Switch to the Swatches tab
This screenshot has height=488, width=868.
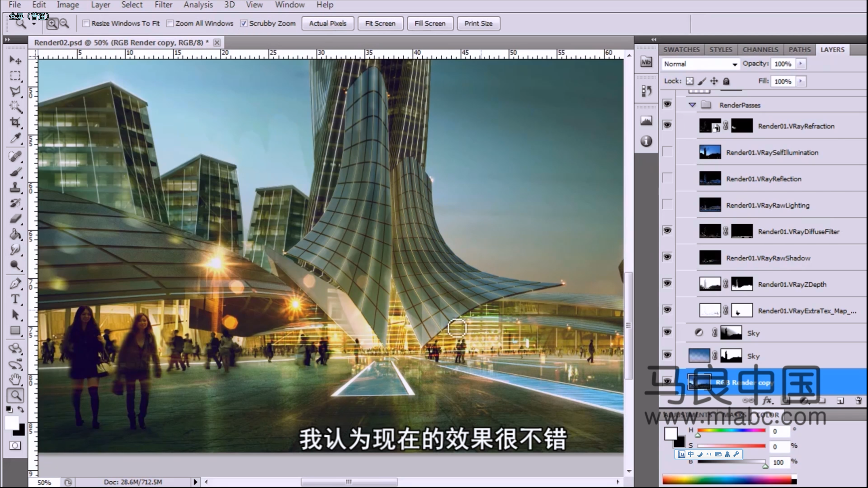coord(681,50)
